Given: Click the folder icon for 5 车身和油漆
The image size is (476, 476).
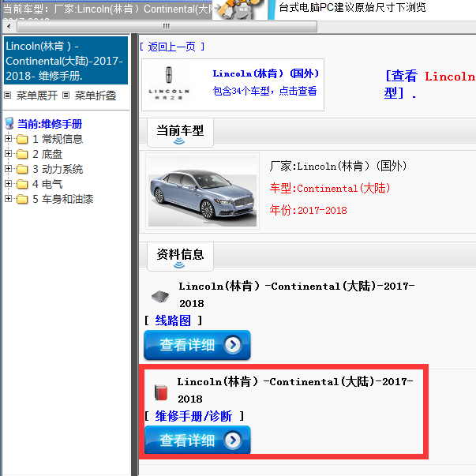Looking at the screenshot, I should [x=22, y=199].
